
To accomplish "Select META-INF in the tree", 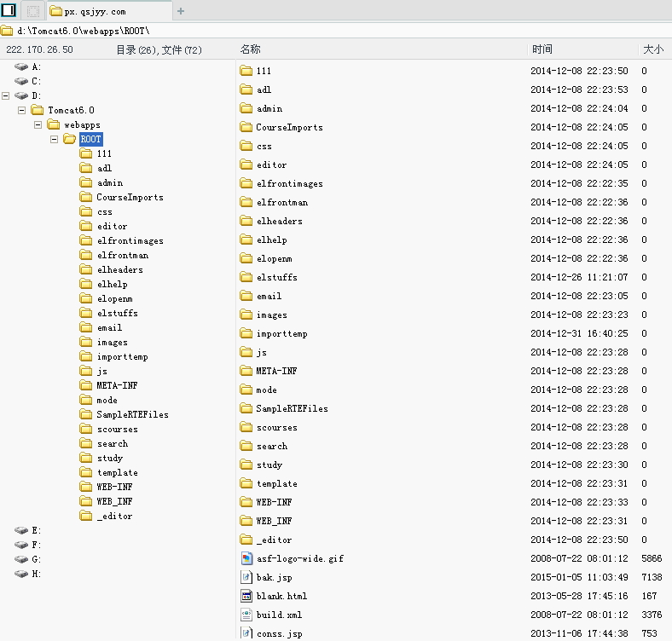I will click(x=117, y=385).
